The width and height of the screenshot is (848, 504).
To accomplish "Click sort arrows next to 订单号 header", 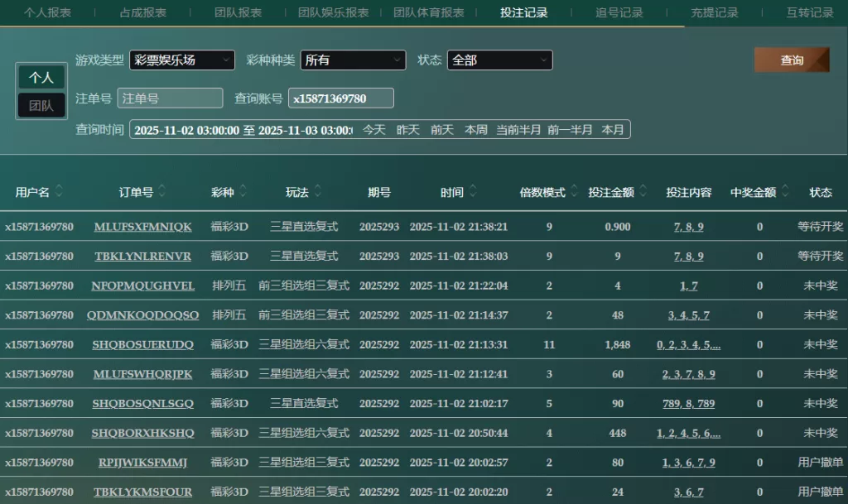I will [162, 192].
